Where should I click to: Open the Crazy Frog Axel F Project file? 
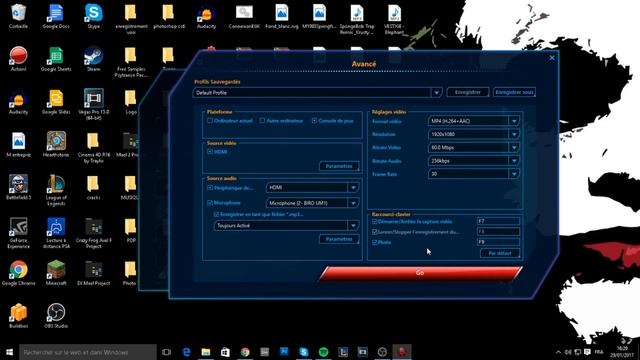(x=93, y=233)
